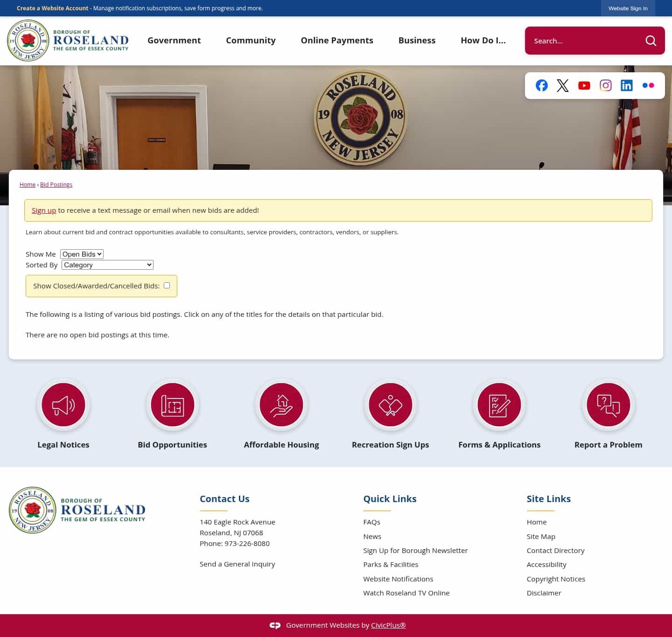Toggle Show Closed/Awarded/Cancelled Bids checkbox
672x637 pixels.
click(167, 285)
